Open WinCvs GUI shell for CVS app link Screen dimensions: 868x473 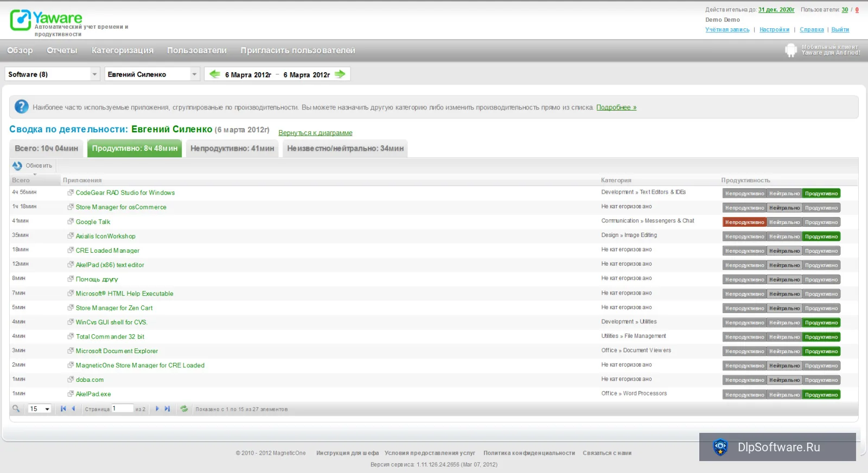111,322
